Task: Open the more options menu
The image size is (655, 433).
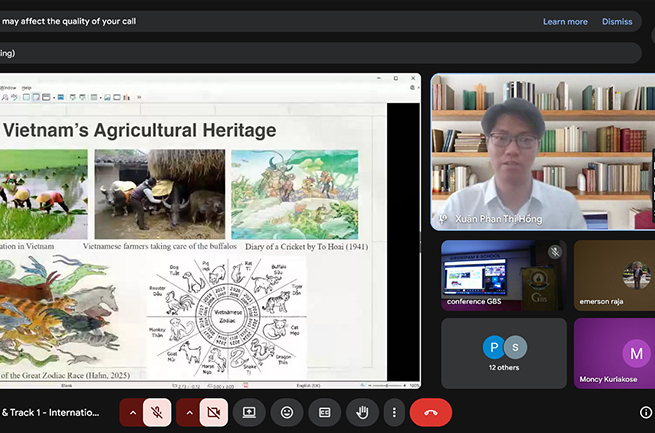Action: (394, 412)
